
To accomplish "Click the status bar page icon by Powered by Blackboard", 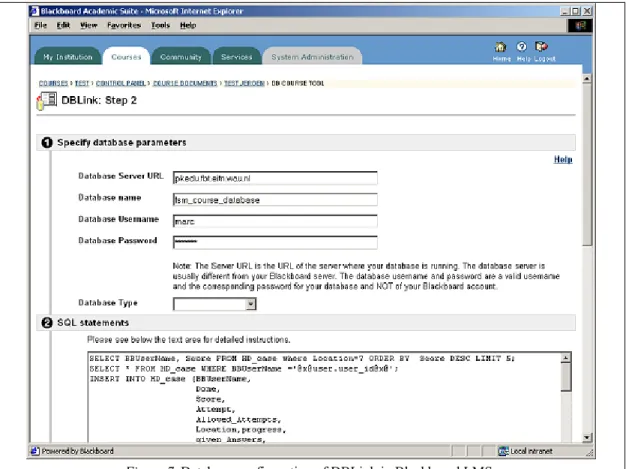I will coord(35,451).
